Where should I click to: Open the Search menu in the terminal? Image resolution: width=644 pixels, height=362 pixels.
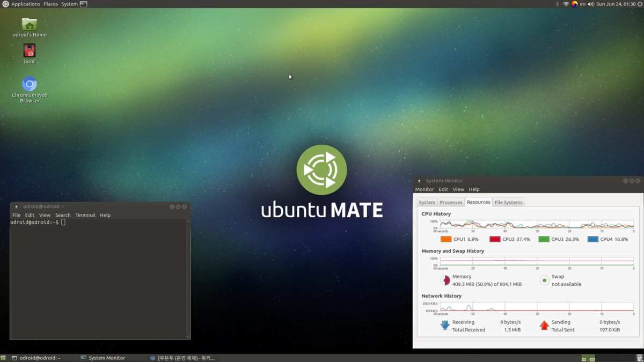(x=63, y=215)
